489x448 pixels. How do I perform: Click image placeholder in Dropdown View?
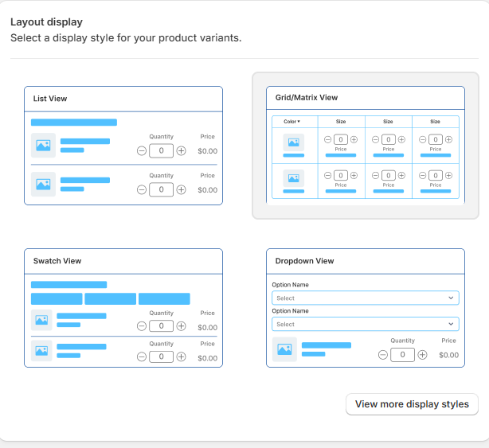285,349
